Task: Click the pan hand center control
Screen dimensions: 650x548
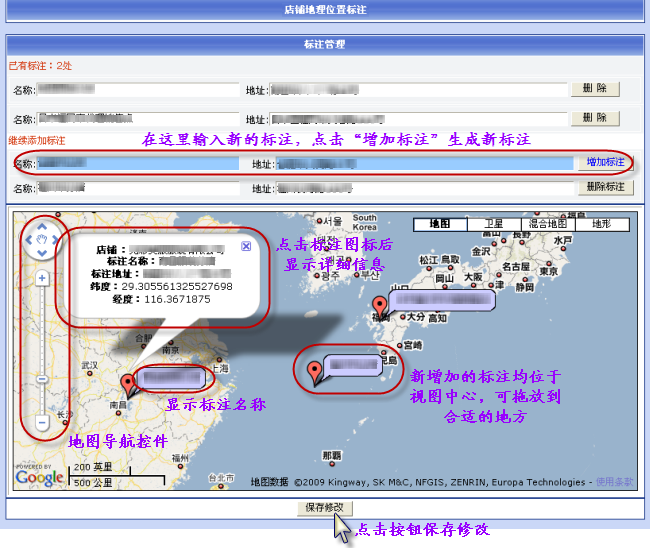Action: point(42,239)
